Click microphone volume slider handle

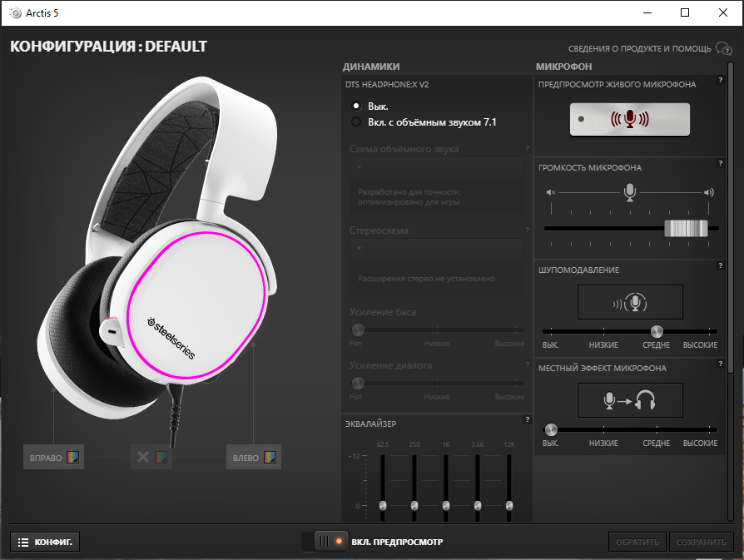tap(686, 228)
